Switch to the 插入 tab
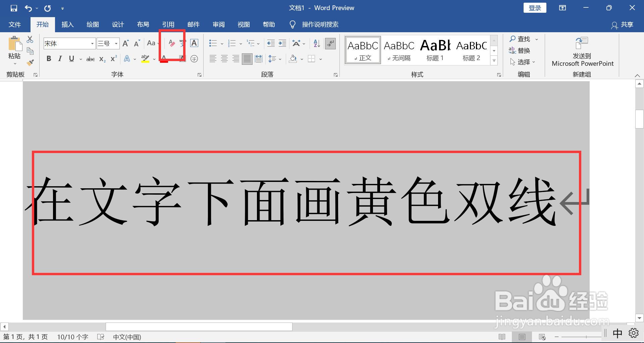This screenshot has height=343, width=644. click(x=67, y=24)
